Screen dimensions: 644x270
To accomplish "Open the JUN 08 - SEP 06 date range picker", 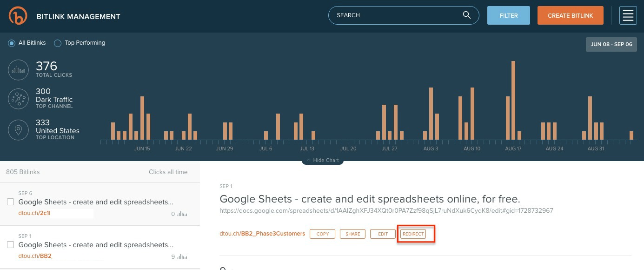I will [611, 44].
